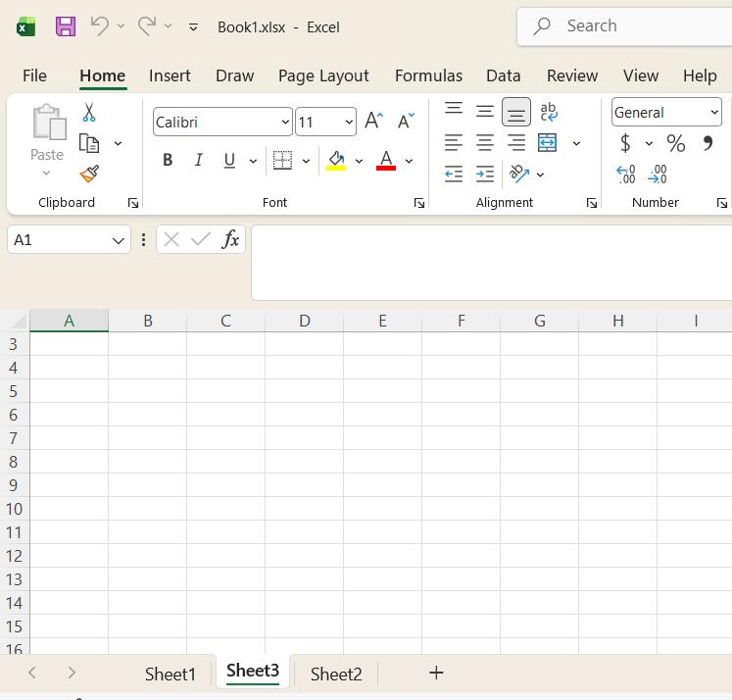Open Customize Quick Access Toolbar dropdown
The image size is (732, 700).
pos(193,27)
